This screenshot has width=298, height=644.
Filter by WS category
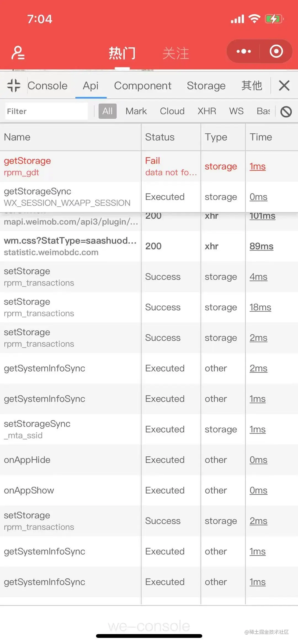click(236, 111)
